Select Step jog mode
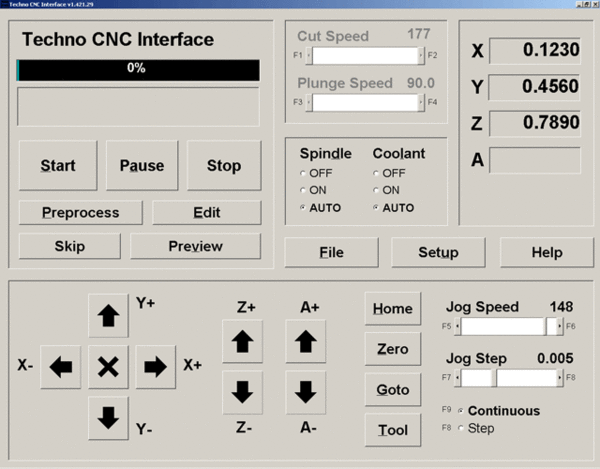This screenshot has width=600, height=469. click(461, 428)
